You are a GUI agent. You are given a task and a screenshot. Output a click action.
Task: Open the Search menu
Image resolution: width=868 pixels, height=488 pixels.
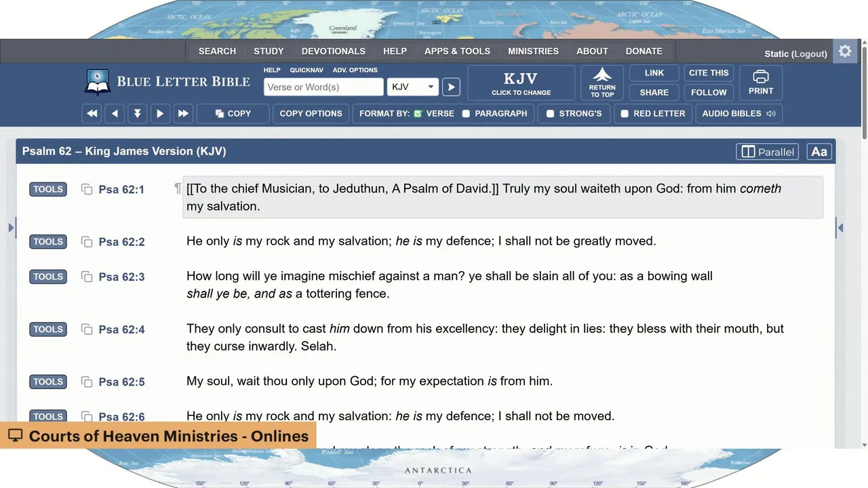pyautogui.click(x=217, y=51)
